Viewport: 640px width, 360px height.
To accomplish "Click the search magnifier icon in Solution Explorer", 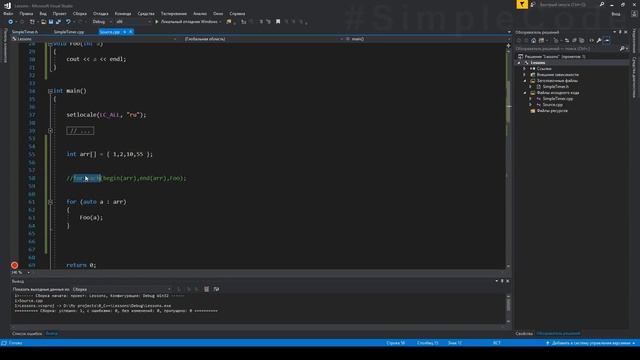I will click(x=622, y=49).
